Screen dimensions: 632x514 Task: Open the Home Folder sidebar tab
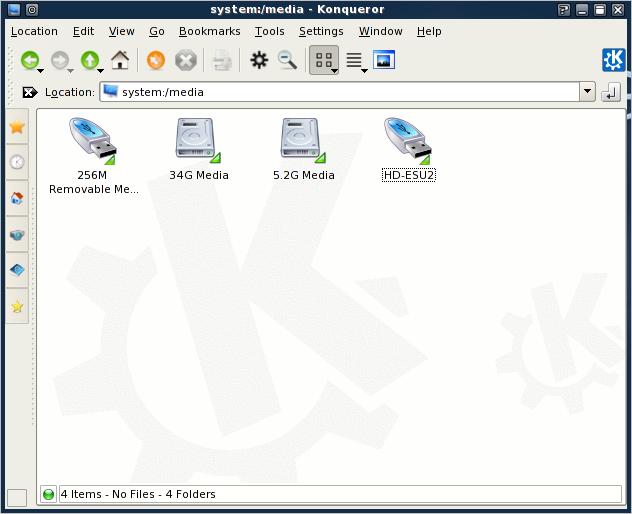(17, 198)
